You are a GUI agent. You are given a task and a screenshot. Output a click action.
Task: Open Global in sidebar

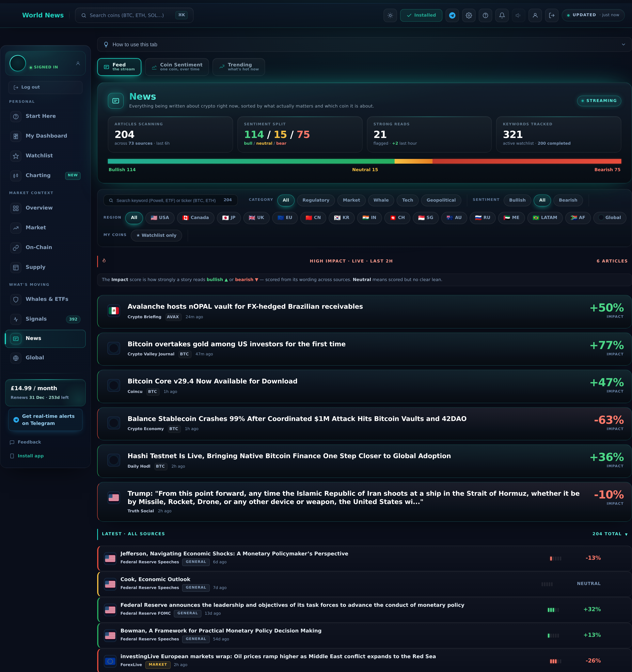coord(45,358)
